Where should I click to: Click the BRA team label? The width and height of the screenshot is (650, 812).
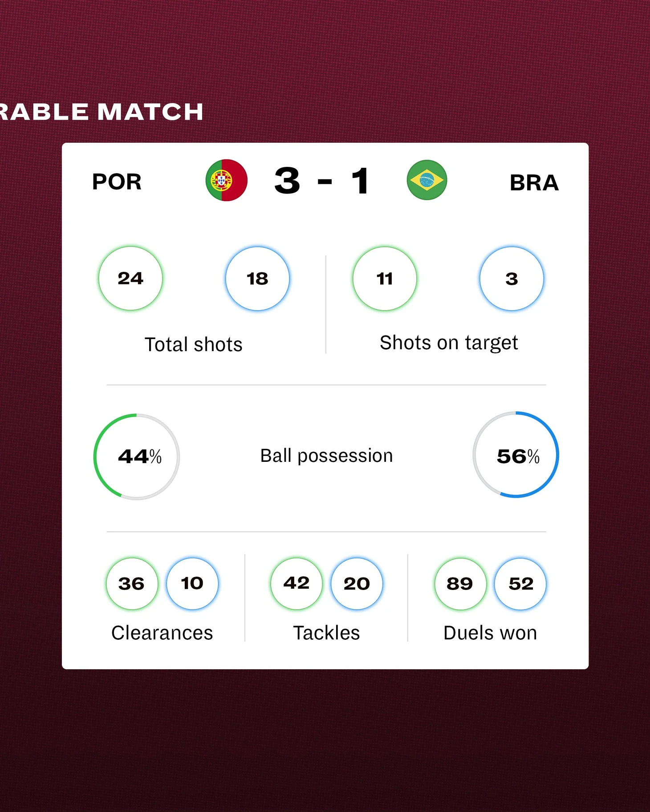(534, 182)
